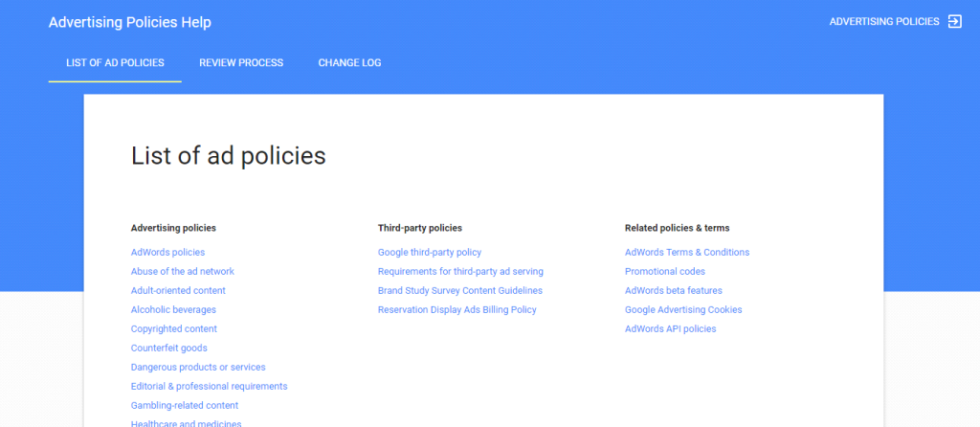This screenshot has height=427, width=980.
Task: Open AdWords Terms & Conditions link
Action: point(687,253)
